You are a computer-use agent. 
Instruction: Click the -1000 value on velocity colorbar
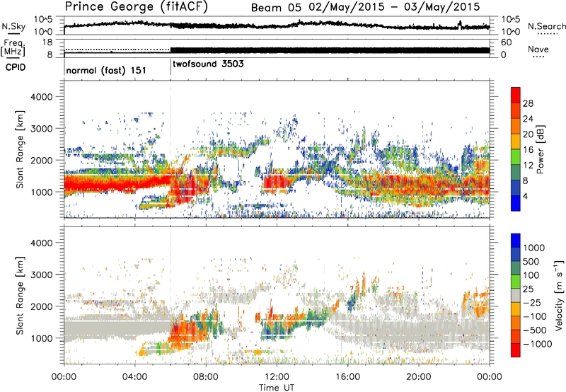click(x=538, y=344)
